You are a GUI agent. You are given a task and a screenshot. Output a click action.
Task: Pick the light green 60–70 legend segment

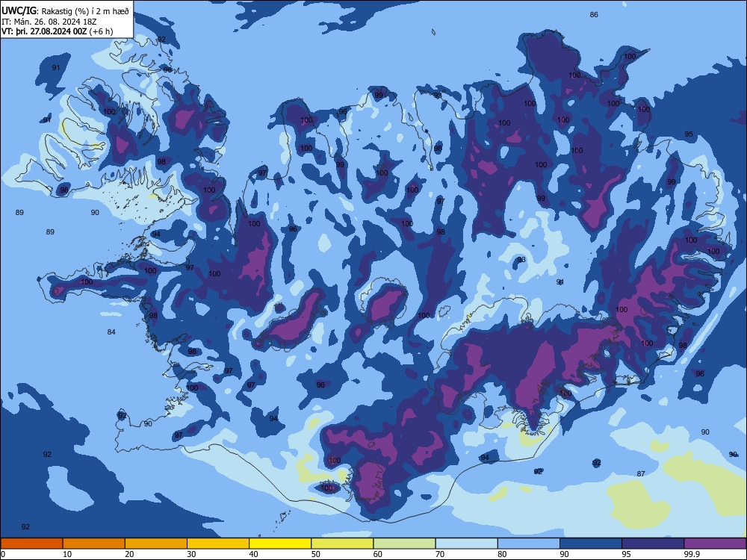(404, 544)
